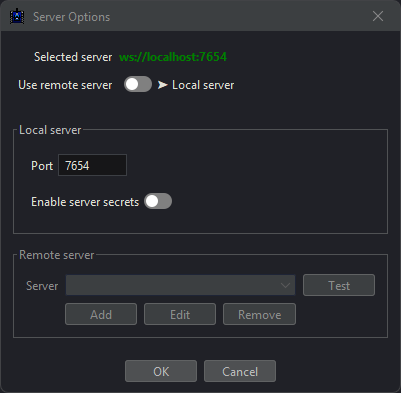The width and height of the screenshot is (401, 393).
Task: Click the Server Options window title
Action: click(x=71, y=17)
